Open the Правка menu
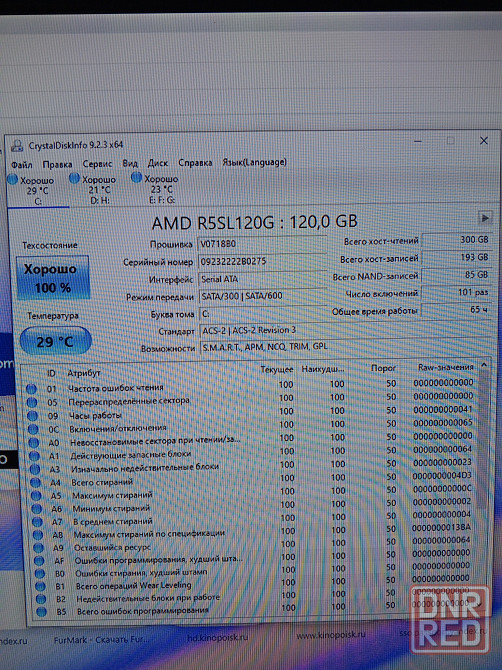This screenshot has height=670, width=502. [x=57, y=164]
